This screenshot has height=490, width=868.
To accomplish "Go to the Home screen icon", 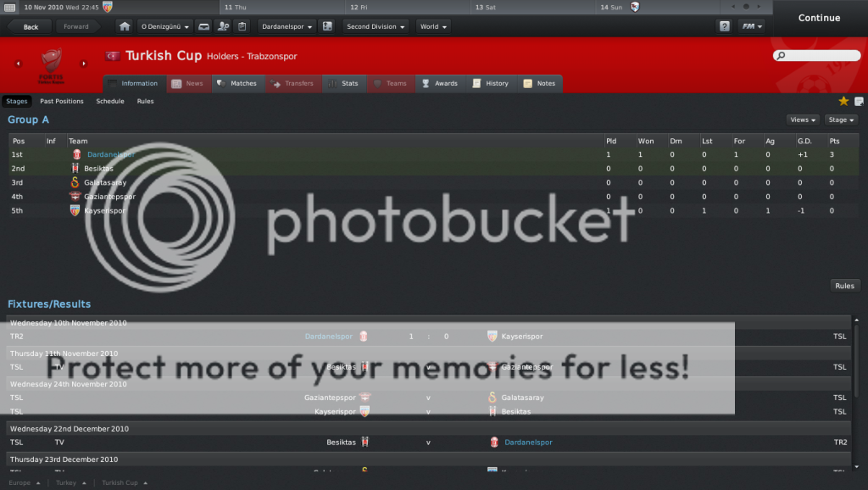I will (x=125, y=26).
